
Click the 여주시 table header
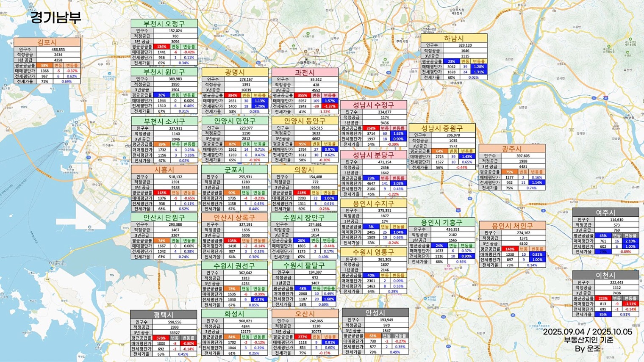coord(605,213)
